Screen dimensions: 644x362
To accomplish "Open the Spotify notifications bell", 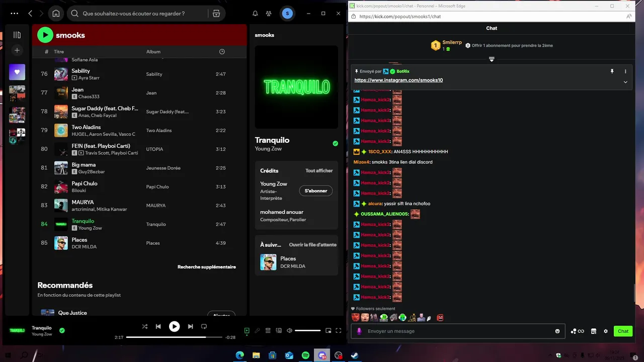I will 255,14.
